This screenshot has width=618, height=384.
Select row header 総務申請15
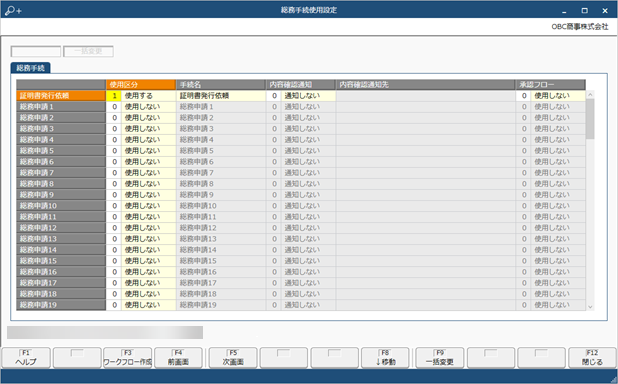(61, 261)
